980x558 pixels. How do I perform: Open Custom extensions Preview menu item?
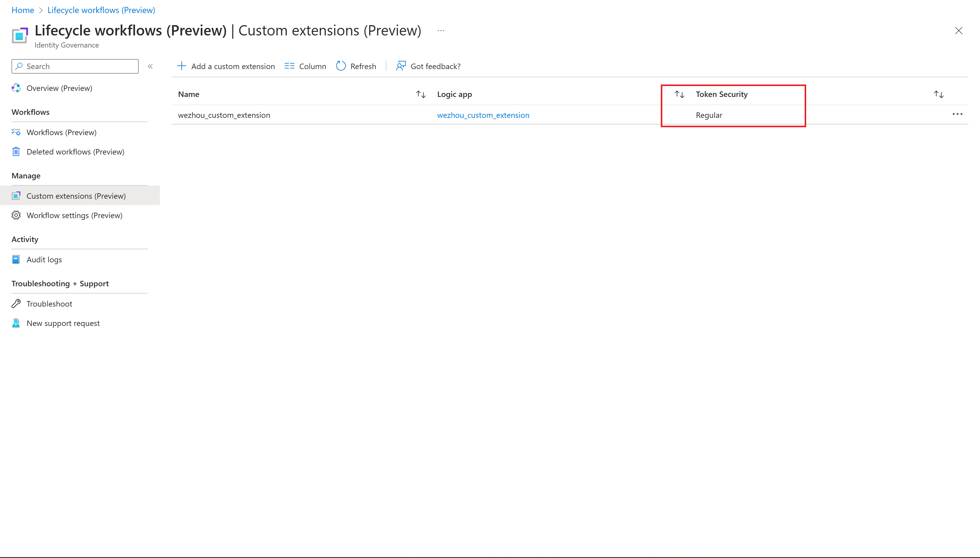76,196
